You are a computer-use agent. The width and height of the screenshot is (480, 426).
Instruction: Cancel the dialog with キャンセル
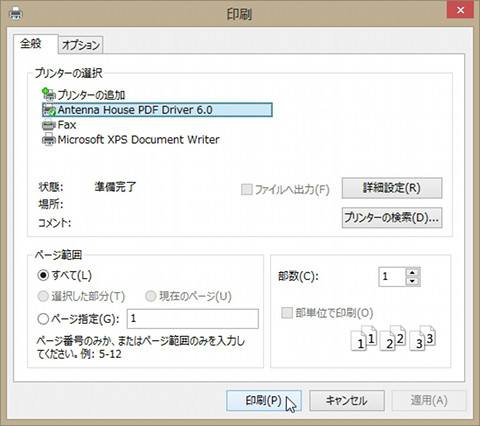click(347, 400)
